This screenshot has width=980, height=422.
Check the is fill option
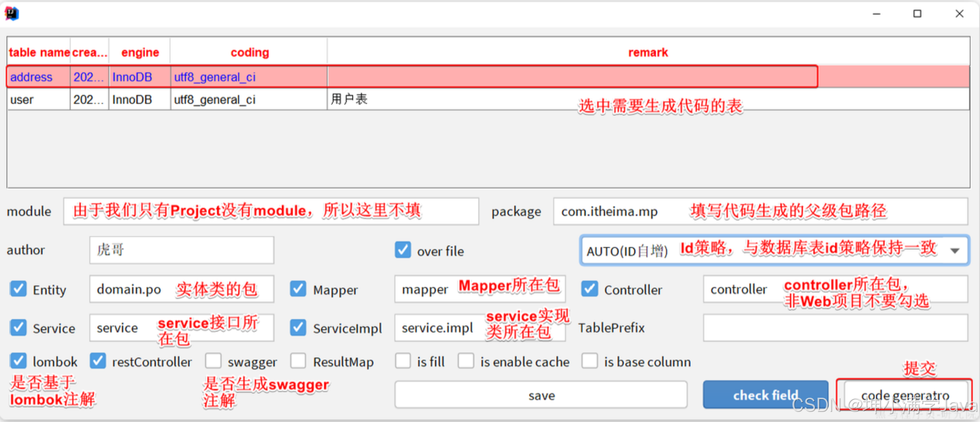coord(403,361)
